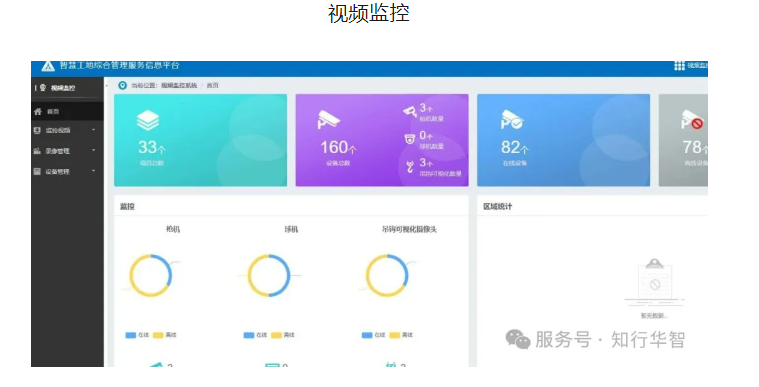Click the 首页 home icon in sidebar
The height and width of the screenshot is (387, 759).
click(38, 111)
